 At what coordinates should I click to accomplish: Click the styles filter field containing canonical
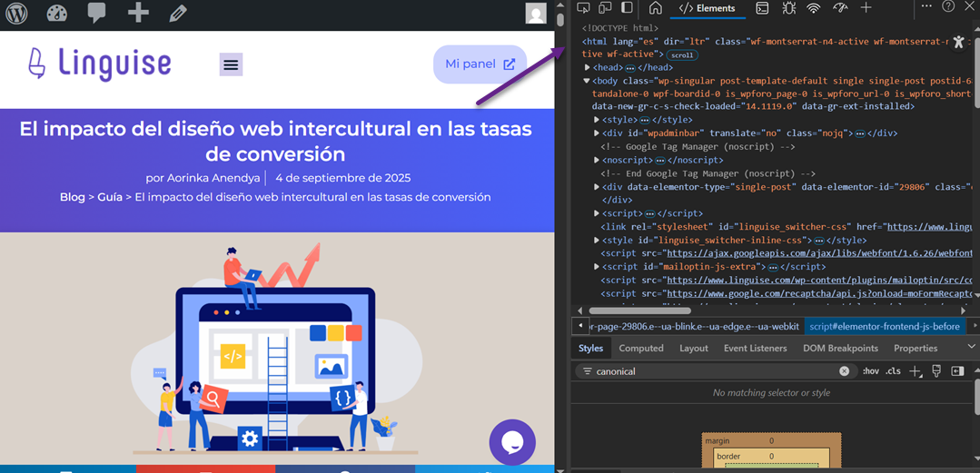[715, 371]
